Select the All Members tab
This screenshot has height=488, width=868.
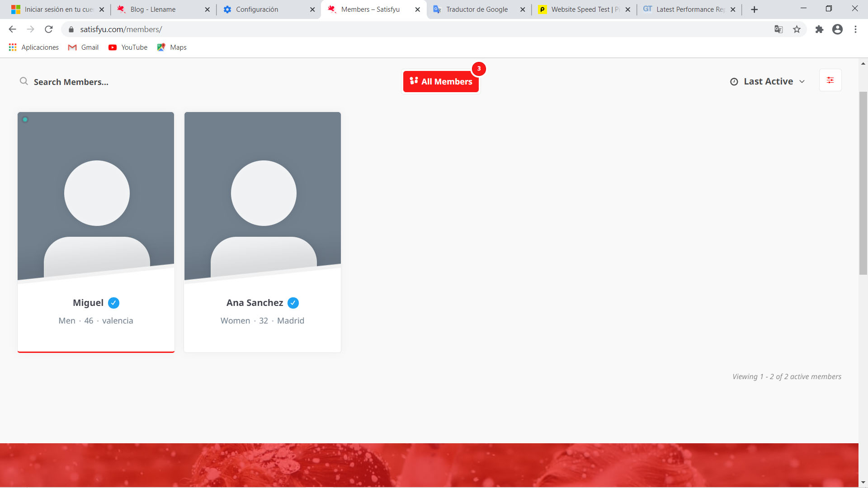[441, 81]
